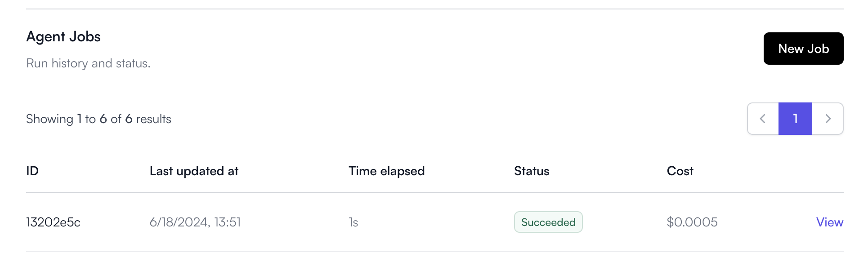Click the Time elapsed column header

click(386, 171)
